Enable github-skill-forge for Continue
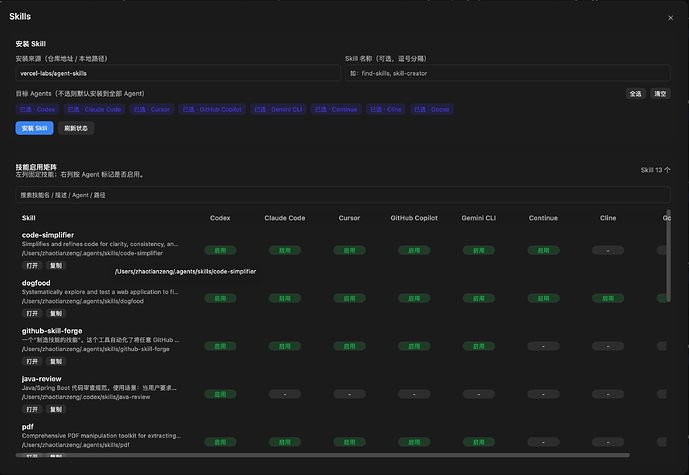689x475 pixels. point(544,346)
